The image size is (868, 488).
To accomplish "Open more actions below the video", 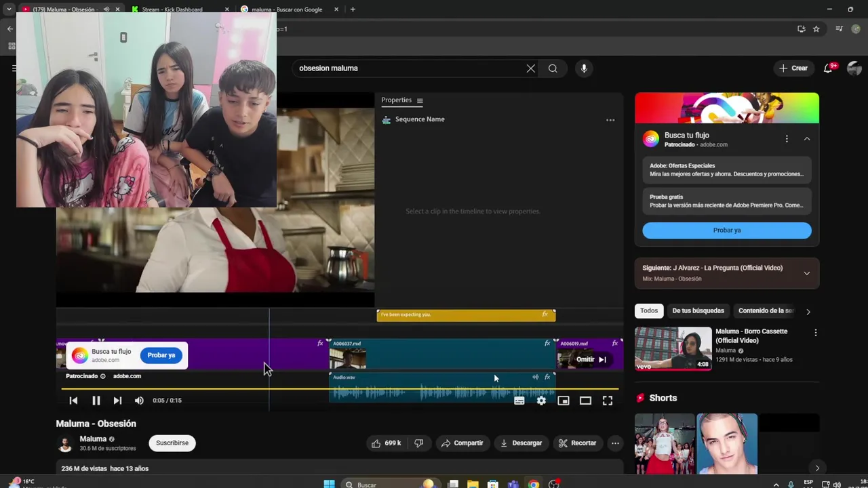I will [615, 443].
